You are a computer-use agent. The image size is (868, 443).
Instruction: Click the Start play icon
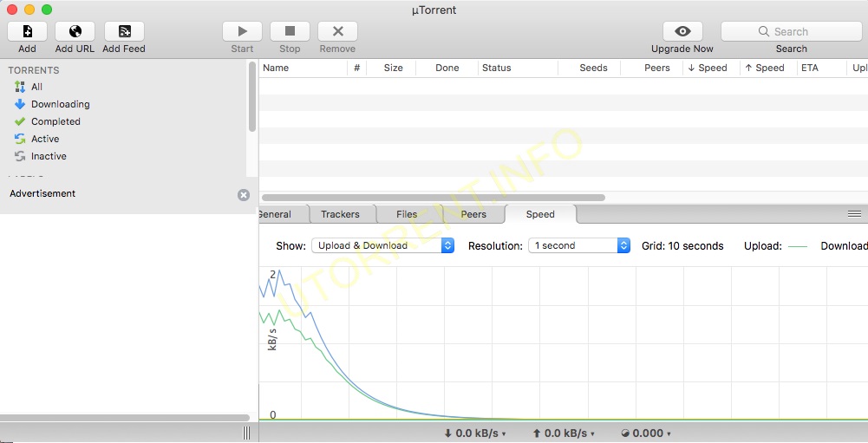[x=242, y=31]
